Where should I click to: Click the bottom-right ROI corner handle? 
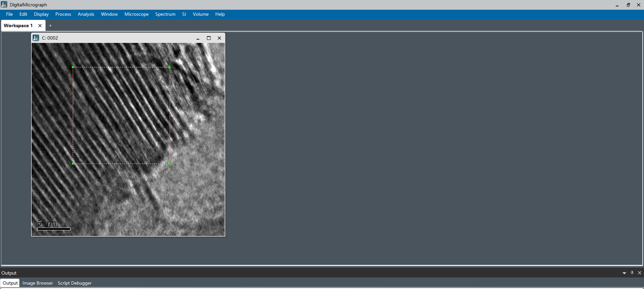coord(169,164)
